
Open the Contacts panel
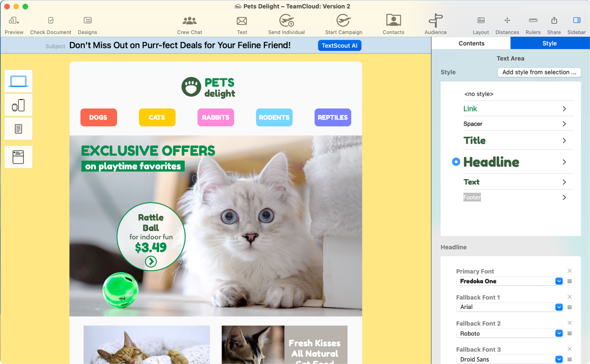point(393,24)
